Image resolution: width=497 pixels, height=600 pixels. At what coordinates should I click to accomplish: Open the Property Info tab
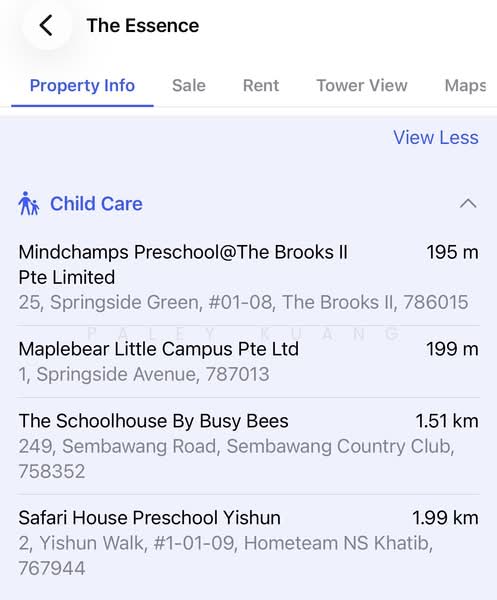tap(82, 85)
